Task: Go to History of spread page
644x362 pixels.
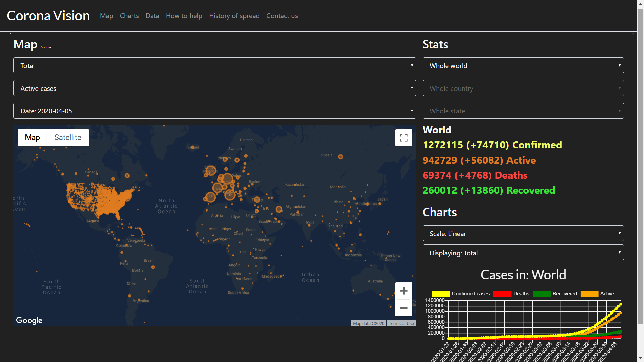Action: tap(234, 16)
